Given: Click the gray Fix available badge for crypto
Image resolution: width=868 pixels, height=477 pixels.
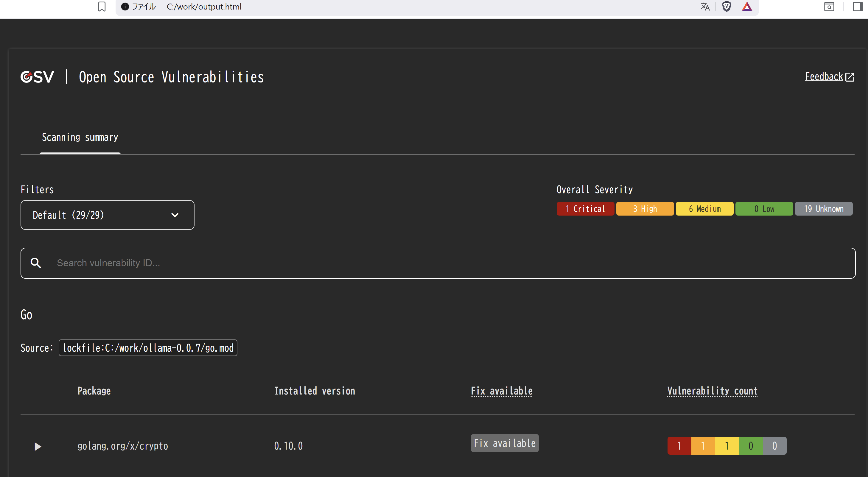Looking at the screenshot, I should 505,443.
